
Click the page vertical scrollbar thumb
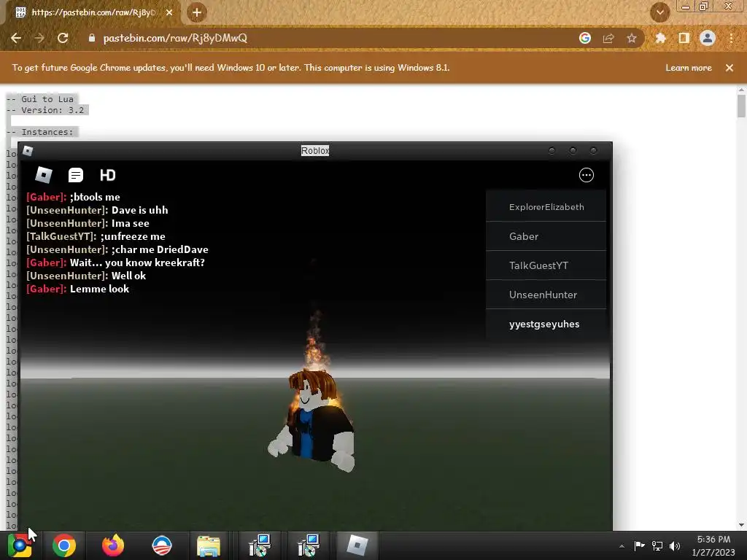[741, 106]
